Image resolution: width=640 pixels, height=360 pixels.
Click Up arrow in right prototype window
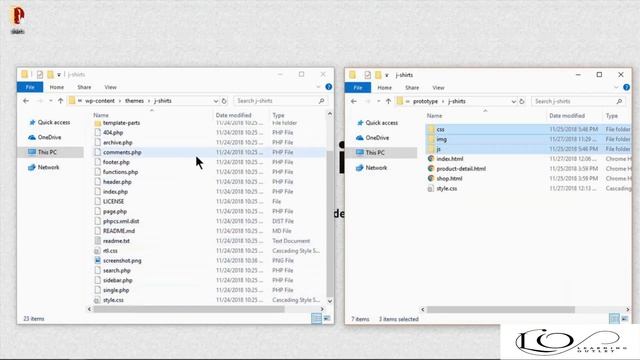[x=388, y=101]
